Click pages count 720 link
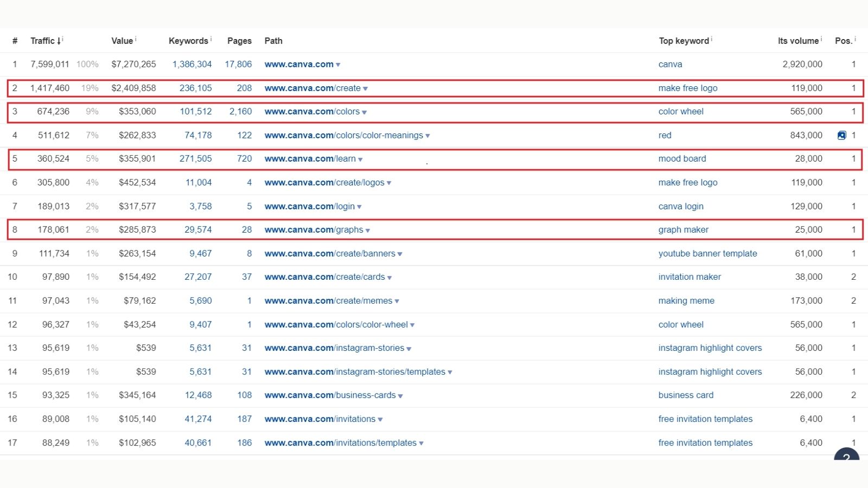Image resolution: width=868 pixels, height=488 pixels. tap(245, 158)
